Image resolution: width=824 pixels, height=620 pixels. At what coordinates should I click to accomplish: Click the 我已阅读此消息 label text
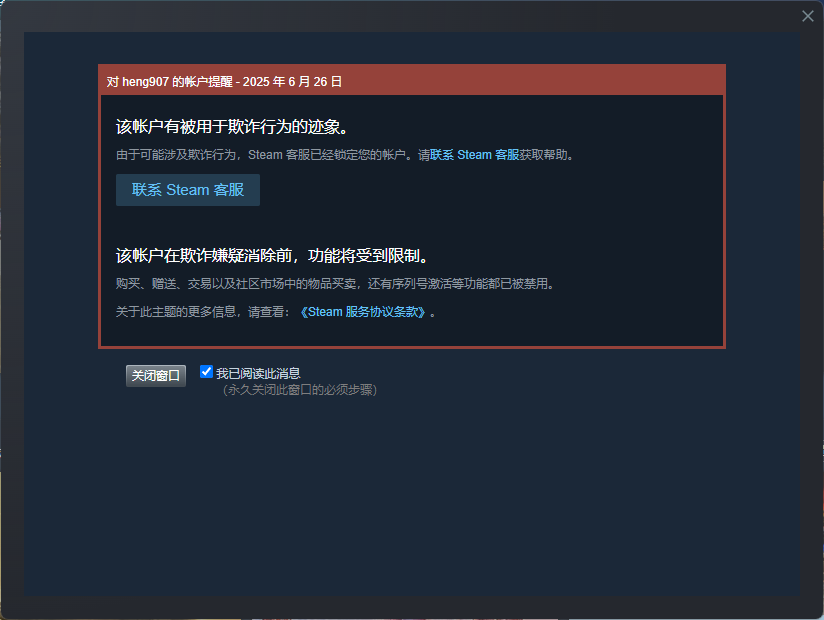coord(258,374)
